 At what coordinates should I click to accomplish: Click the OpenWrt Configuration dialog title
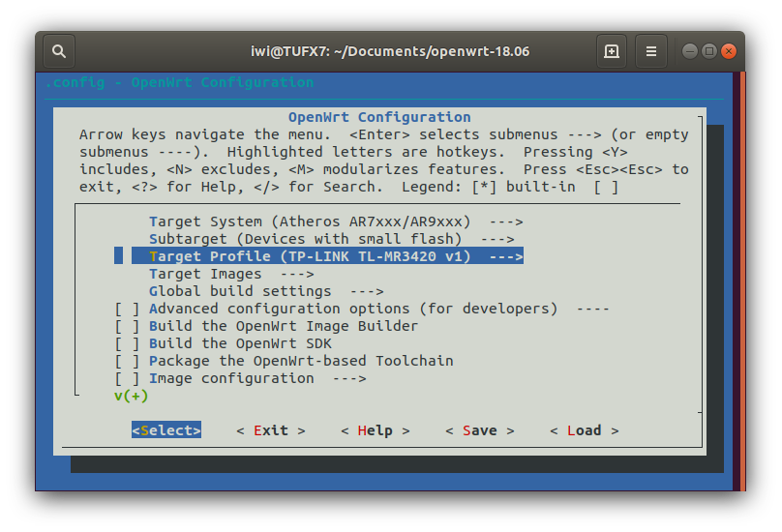pyautogui.click(x=379, y=117)
